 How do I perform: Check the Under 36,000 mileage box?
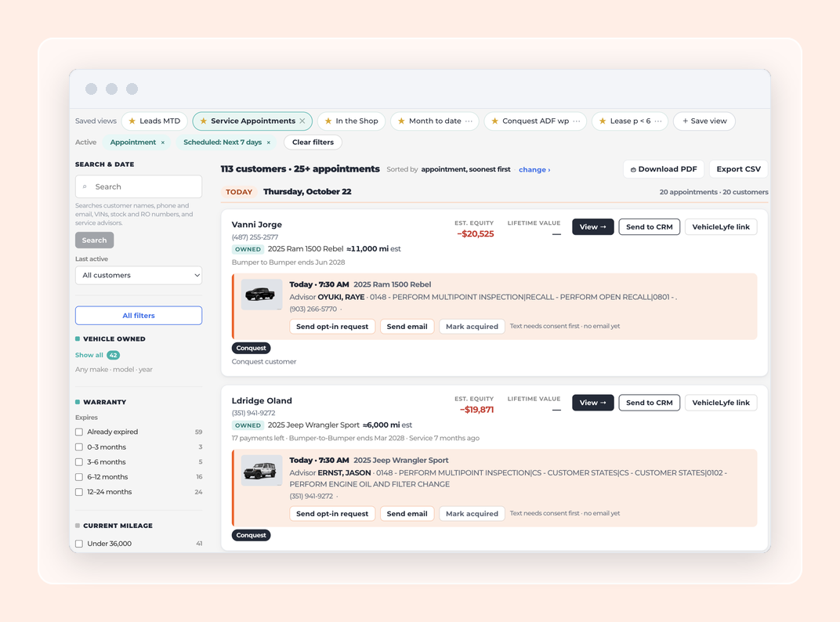pyautogui.click(x=79, y=544)
